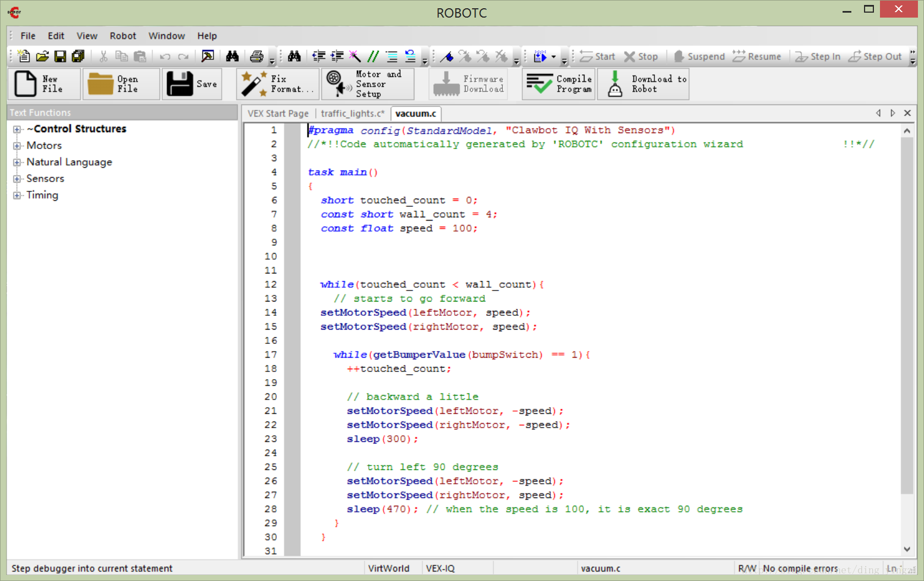Open the Window menu
924x581 pixels.
click(167, 36)
